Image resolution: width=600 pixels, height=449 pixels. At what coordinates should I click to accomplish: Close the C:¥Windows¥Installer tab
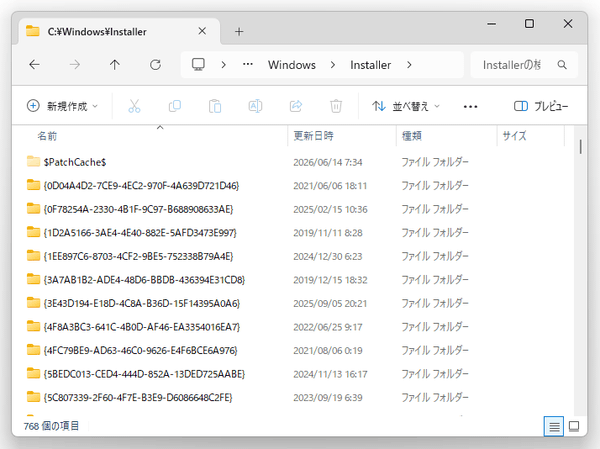click(202, 31)
